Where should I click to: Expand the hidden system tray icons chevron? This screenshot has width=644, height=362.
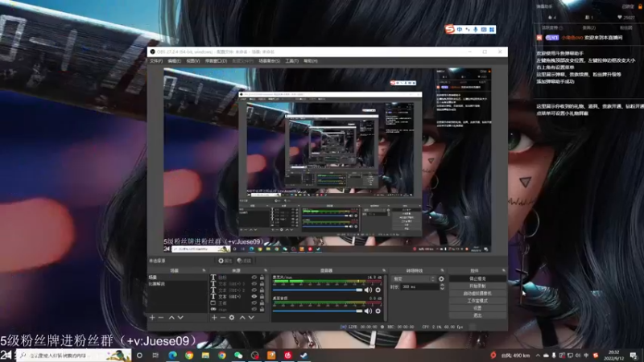[538, 355]
